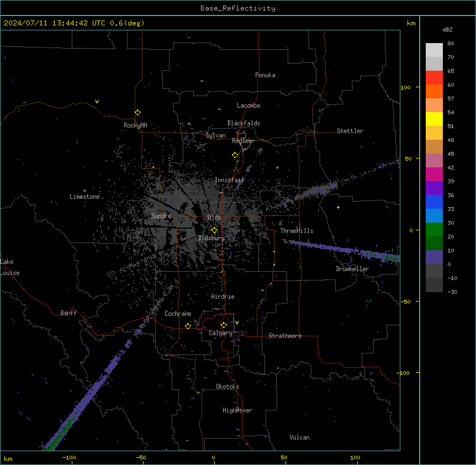Click the Didsbury town label
Image resolution: width=476 pixels, height=465 pixels.
(211, 238)
